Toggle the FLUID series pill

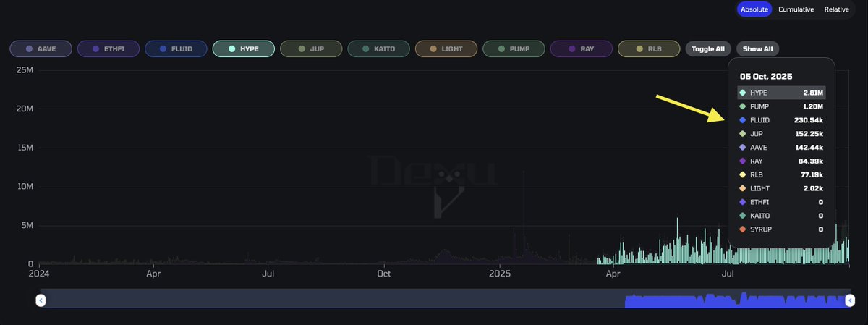[176, 49]
